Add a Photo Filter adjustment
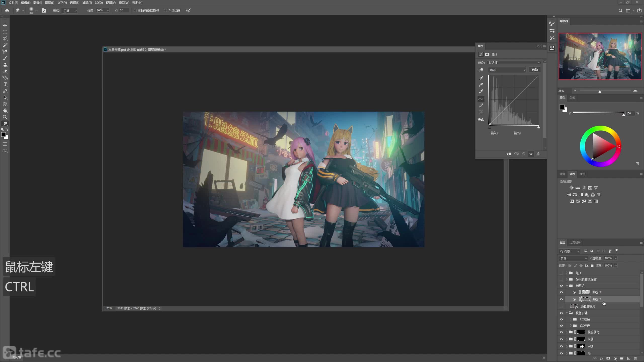Image resolution: width=644 pixels, height=362 pixels. 587,195
